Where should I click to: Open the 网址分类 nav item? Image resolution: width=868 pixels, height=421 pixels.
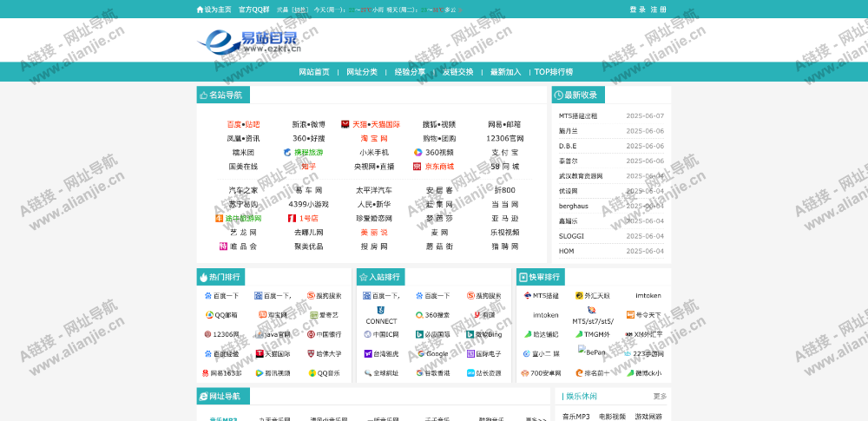pyautogui.click(x=361, y=72)
